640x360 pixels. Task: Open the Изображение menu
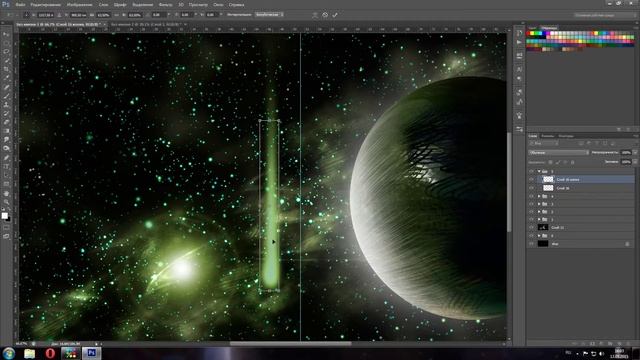(79, 4)
